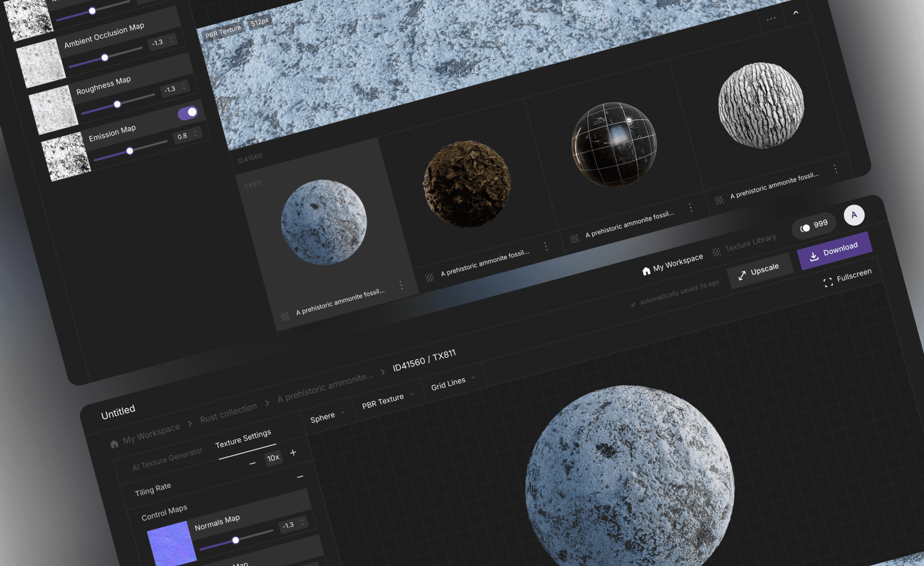This screenshot has height=566, width=924.
Task: Open the three-dot menu above the texture preview
Action: click(x=771, y=19)
